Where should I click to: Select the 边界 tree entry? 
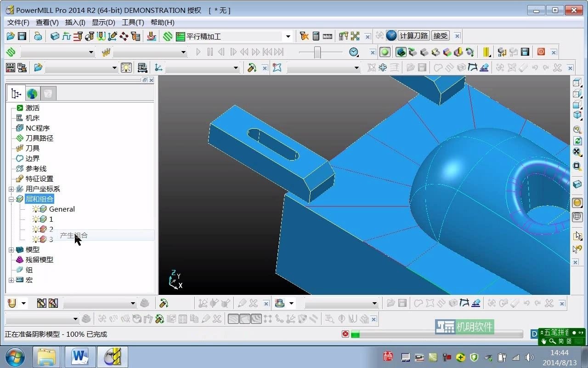(x=33, y=158)
